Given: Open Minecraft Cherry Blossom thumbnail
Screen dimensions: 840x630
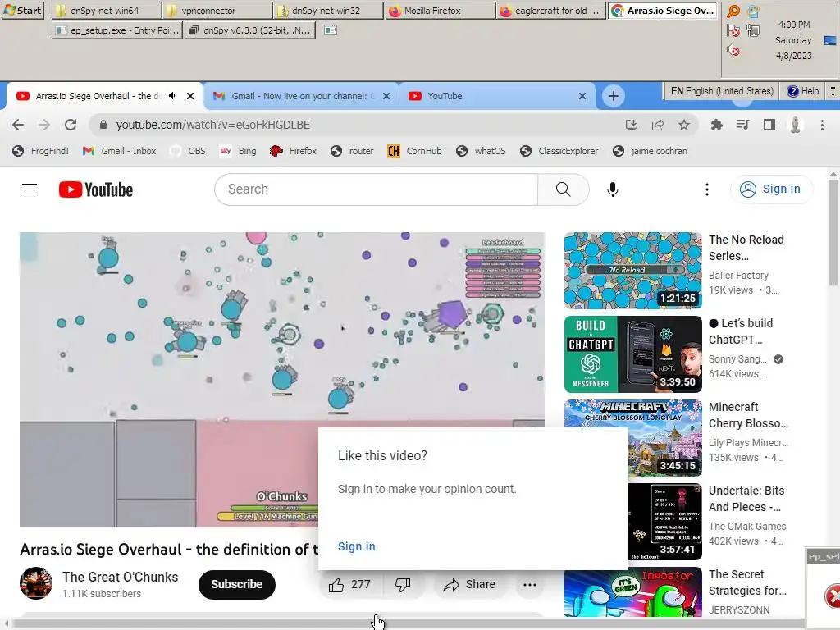Looking at the screenshot, I should [x=632, y=438].
